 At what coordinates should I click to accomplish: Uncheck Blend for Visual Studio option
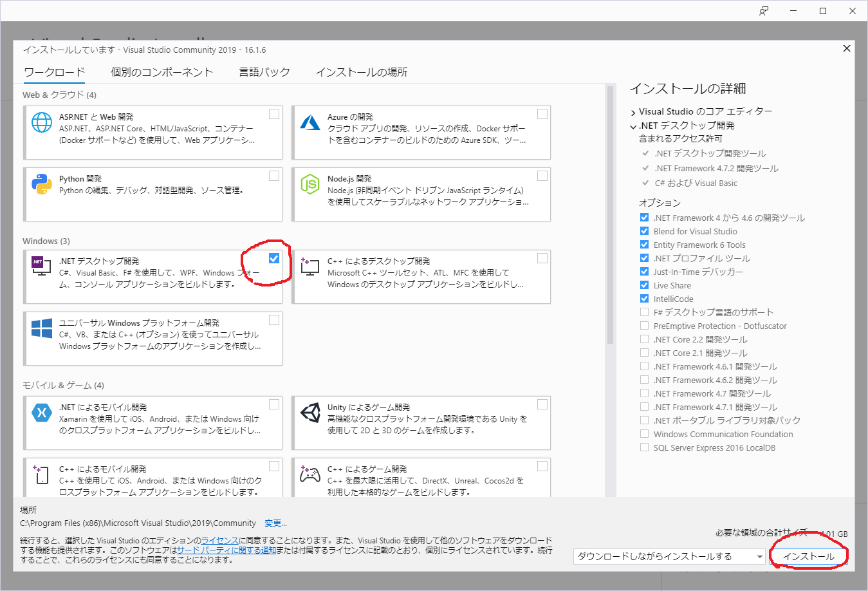pos(644,231)
